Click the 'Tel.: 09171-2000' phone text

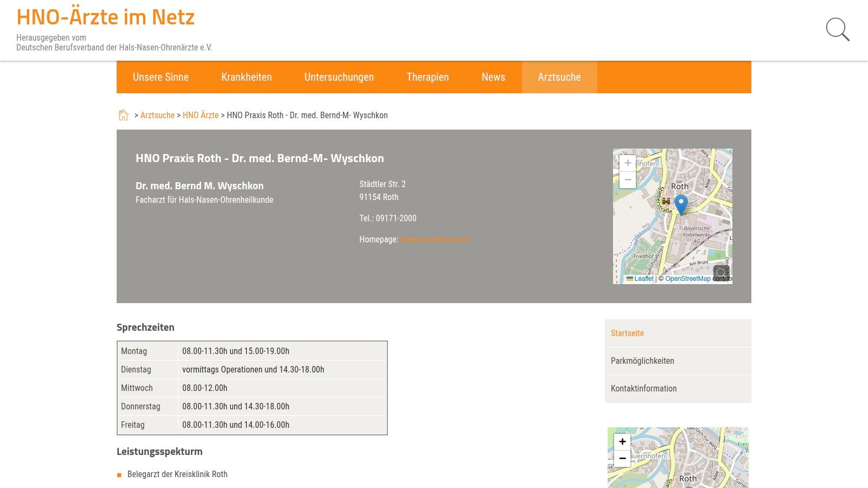tap(388, 218)
